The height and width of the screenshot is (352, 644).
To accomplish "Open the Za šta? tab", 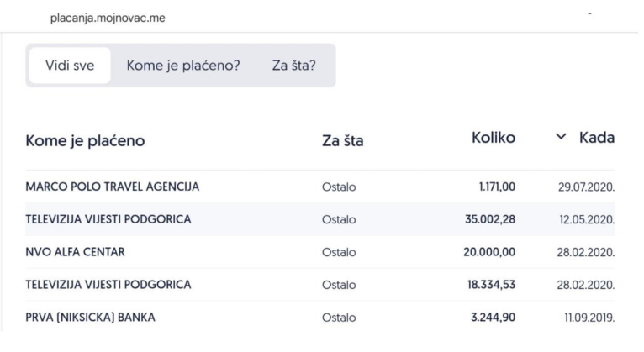I will (x=294, y=66).
